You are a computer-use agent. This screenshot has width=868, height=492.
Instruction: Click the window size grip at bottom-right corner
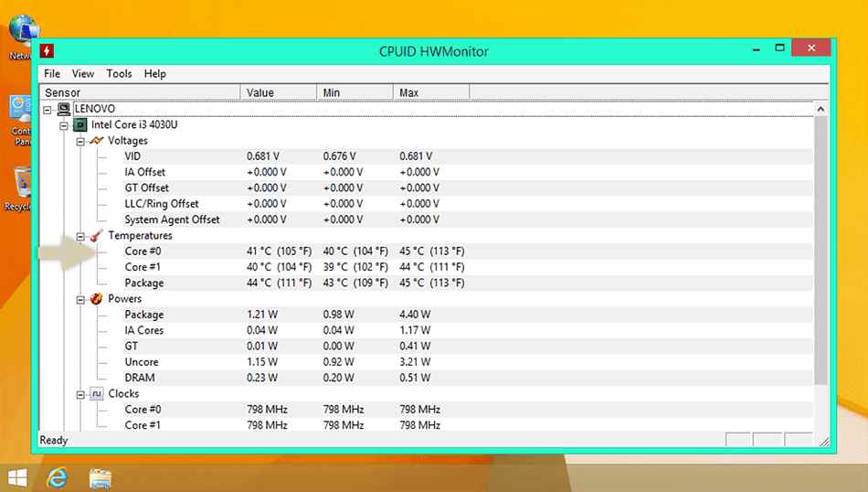tap(824, 441)
